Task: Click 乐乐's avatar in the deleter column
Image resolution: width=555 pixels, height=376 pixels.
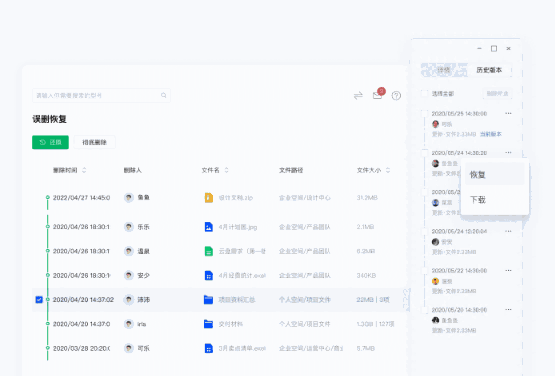Action: pyautogui.click(x=129, y=227)
